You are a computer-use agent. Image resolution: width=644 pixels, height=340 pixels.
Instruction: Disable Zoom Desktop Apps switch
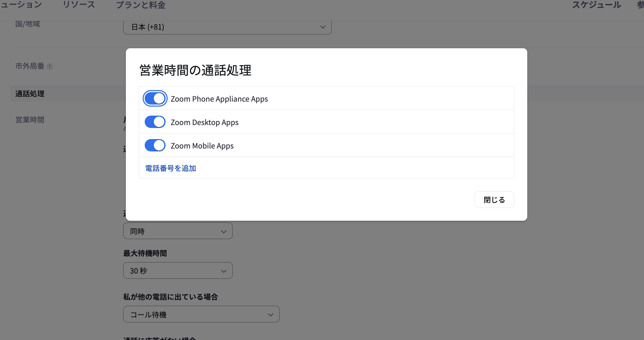click(x=155, y=122)
